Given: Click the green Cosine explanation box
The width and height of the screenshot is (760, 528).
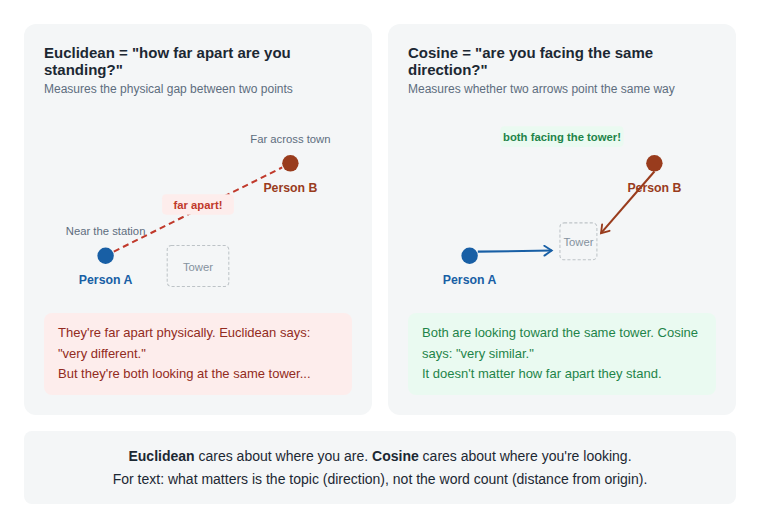Looking at the screenshot, I should [x=562, y=354].
